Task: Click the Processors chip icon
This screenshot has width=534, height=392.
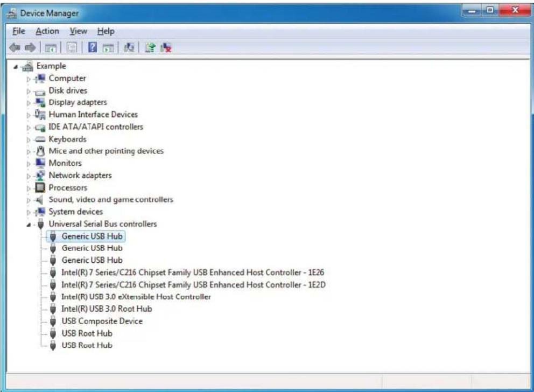Action: tap(40, 187)
